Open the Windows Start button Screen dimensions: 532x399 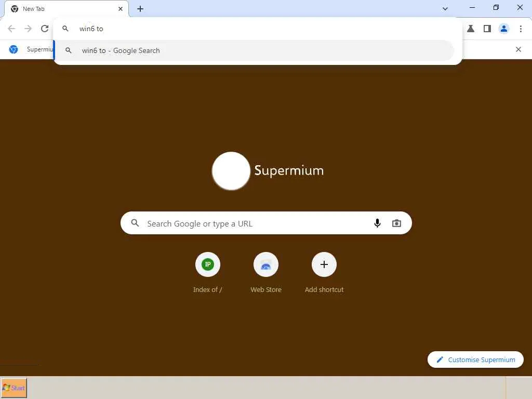(x=14, y=388)
